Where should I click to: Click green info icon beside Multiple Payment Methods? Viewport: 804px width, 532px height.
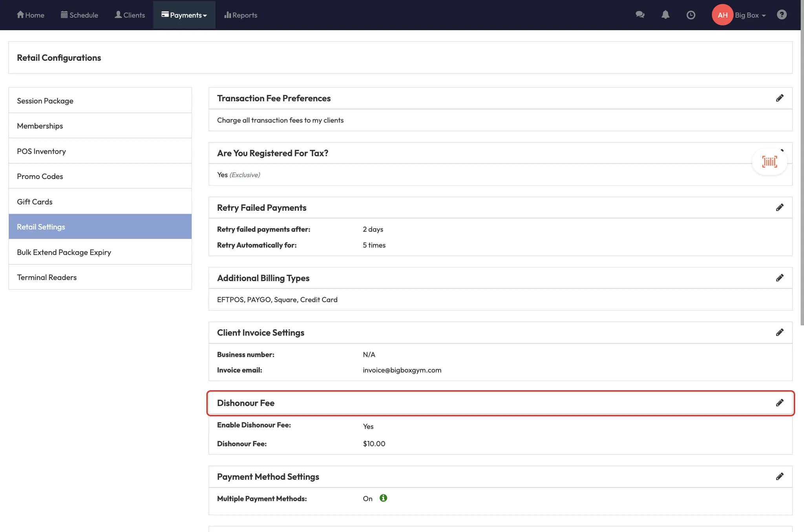[384, 498]
